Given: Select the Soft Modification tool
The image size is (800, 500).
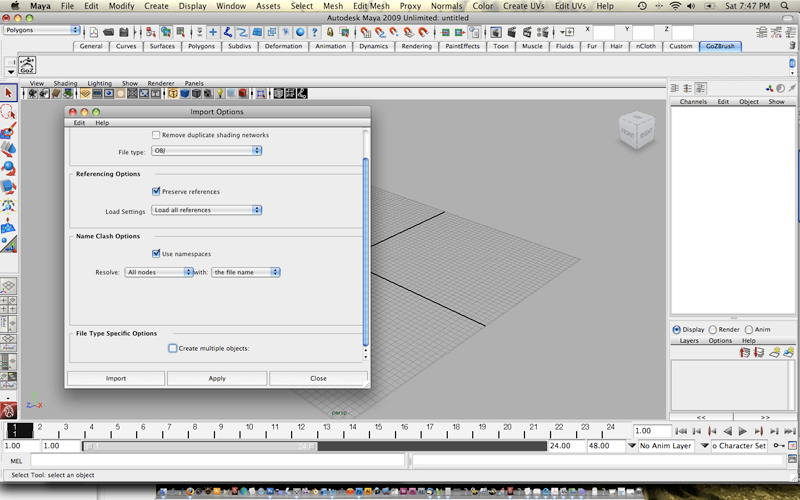Looking at the screenshot, I should (8, 226).
